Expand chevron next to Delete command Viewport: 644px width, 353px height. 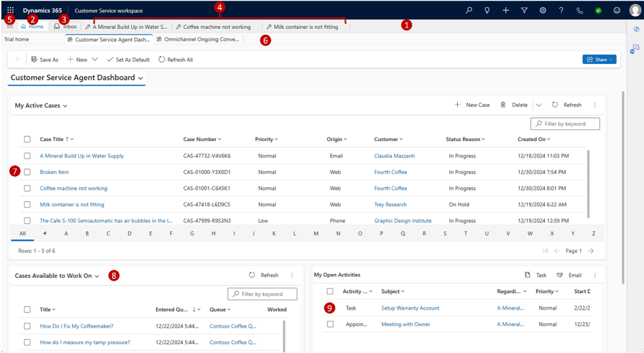coord(539,105)
